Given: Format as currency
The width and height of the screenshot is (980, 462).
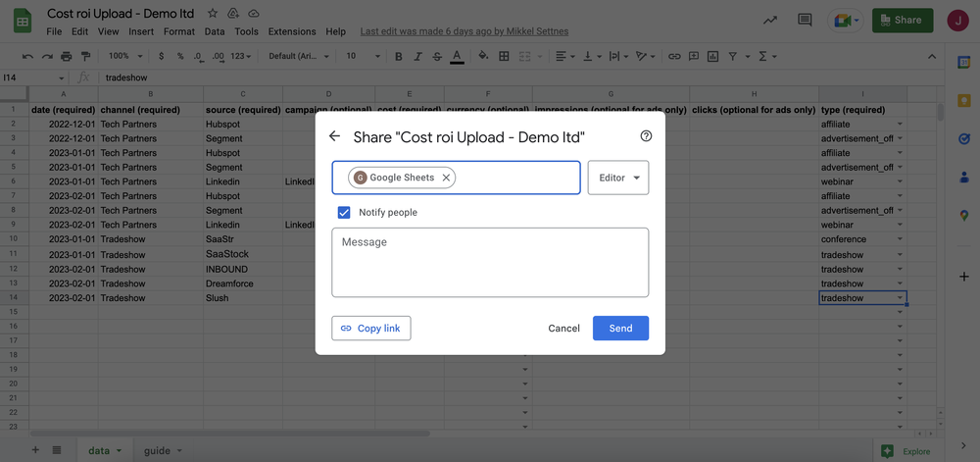Looking at the screenshot, I should tap(162, 56).
